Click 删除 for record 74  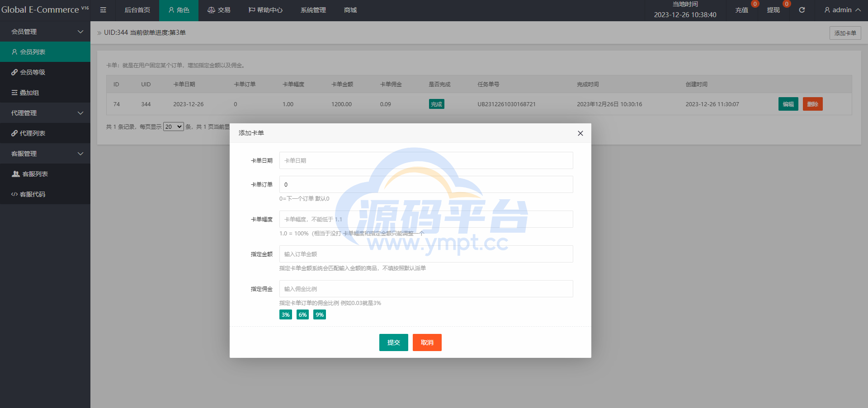click(x=812, y=104)
